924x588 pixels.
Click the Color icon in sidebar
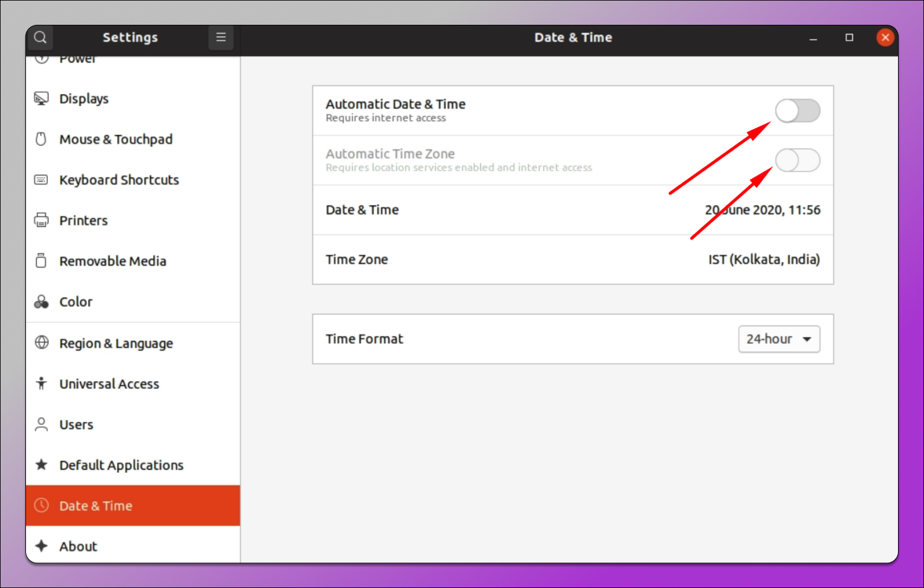click(x=41, y=302)
